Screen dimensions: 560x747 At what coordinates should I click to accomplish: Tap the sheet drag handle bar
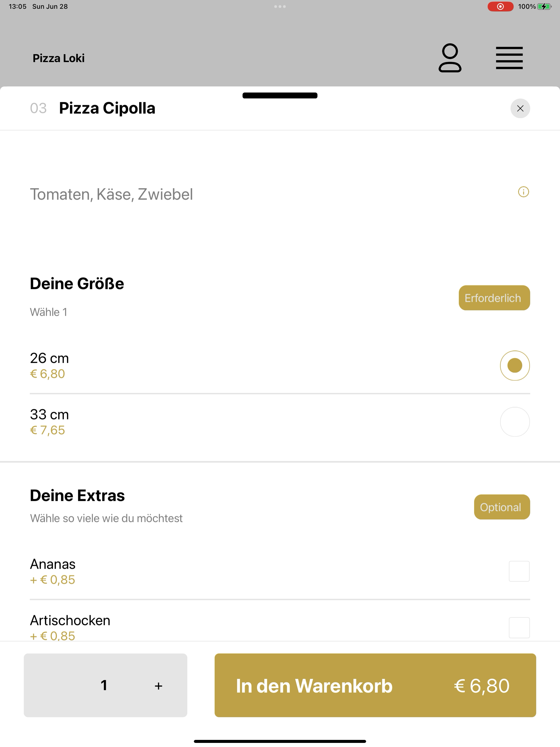click(280, 96)
